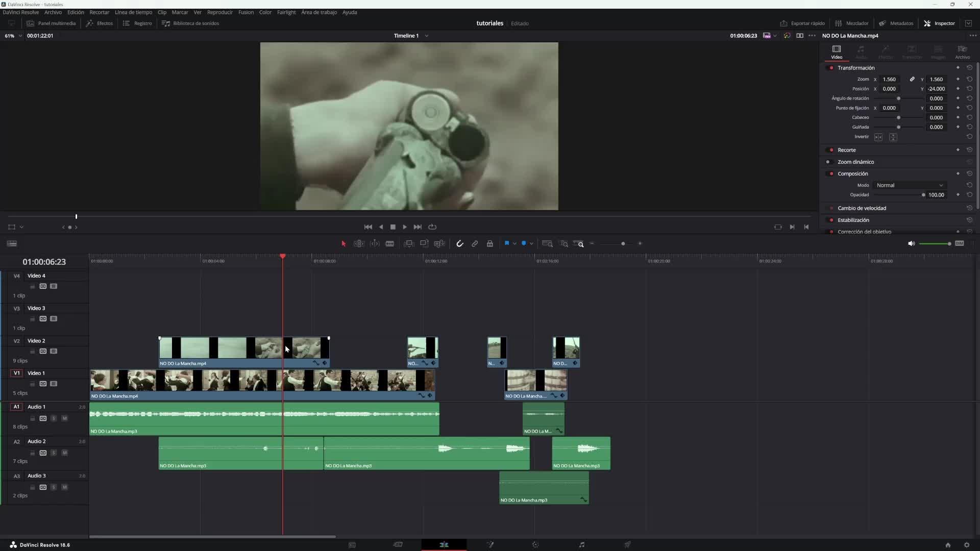Open the Fusion menu
Image resolution: width=980 pixels, height=551 pixels.
click(246, 12)
